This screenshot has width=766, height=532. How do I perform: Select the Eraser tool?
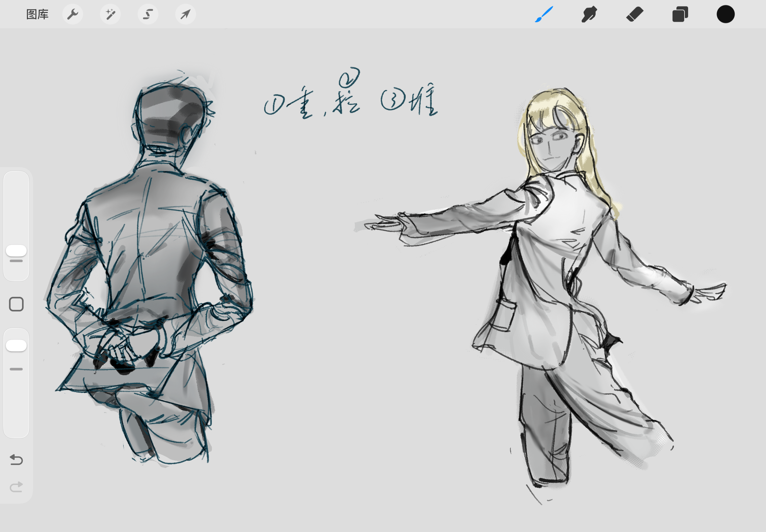(x=634, y=14)
